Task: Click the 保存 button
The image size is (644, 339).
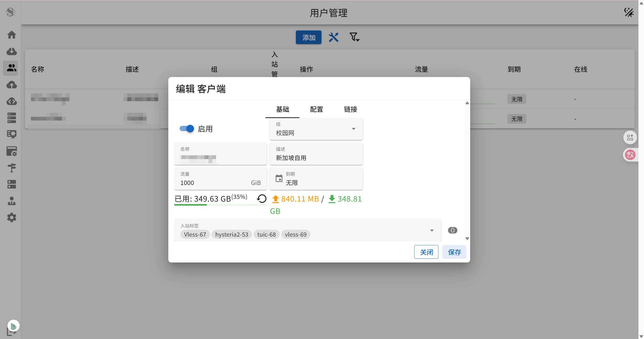Action: [454, 252]
